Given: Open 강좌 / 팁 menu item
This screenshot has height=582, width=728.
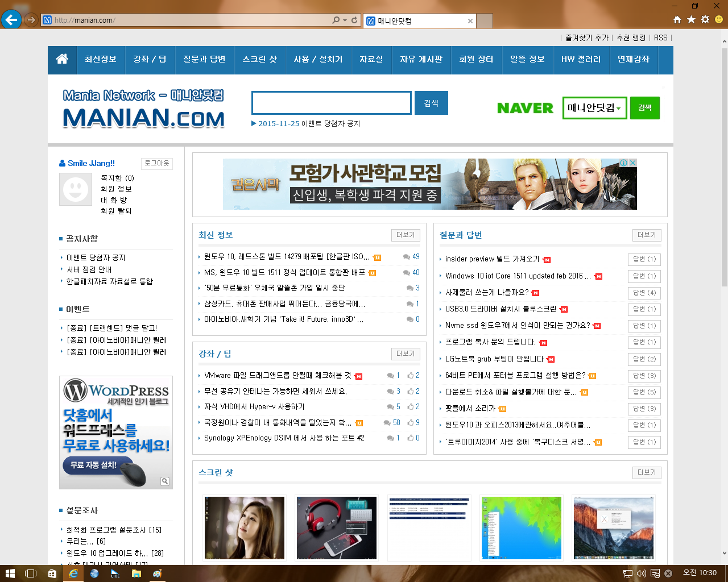Looking at the screenshot, I should coord(150,59).
